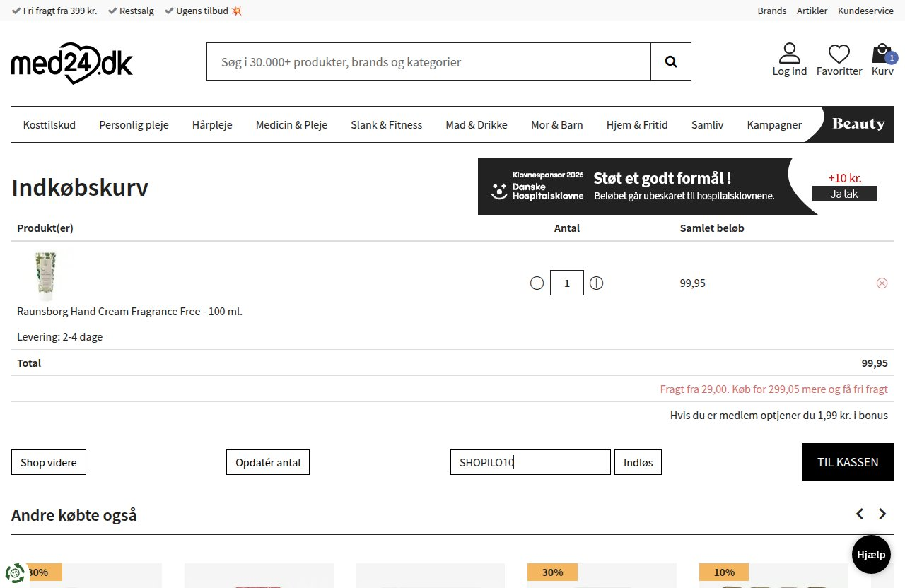
Task: Go to next recommended products arrow
Action: coord(882,514)
